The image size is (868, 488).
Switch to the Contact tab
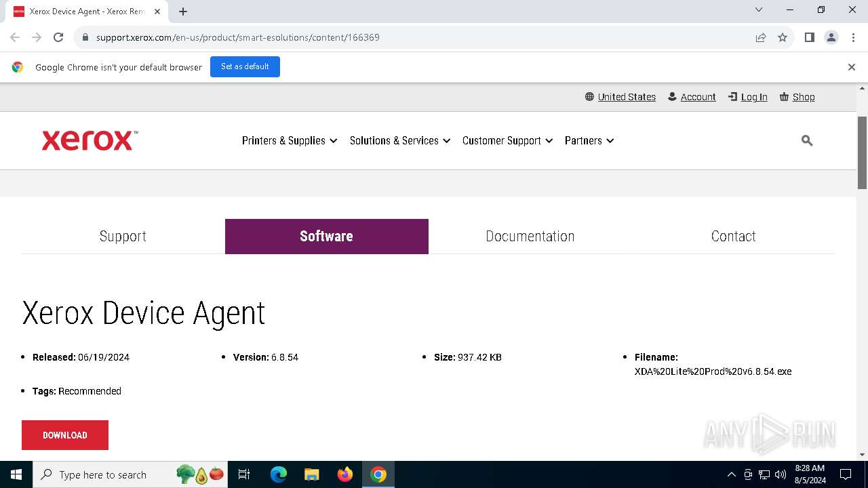[x=733, y=236]
